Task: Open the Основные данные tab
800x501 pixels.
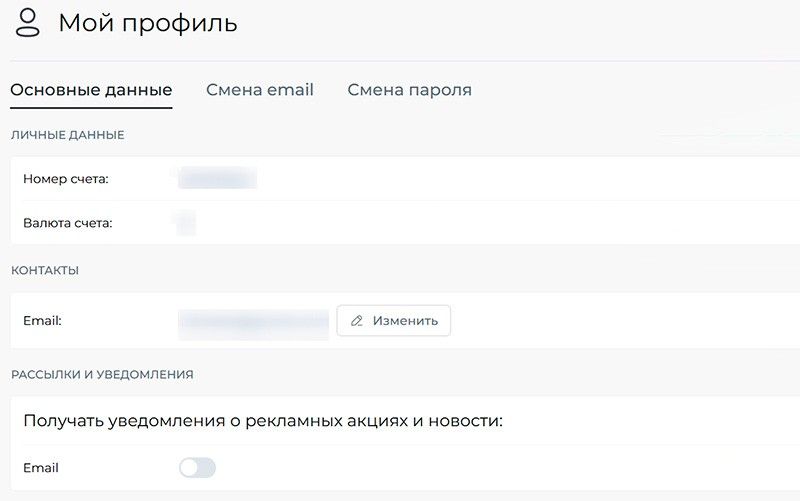Action: (91, 90)
